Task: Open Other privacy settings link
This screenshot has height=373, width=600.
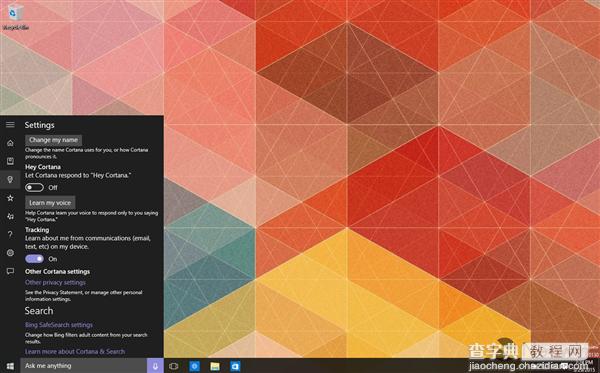Action: [x=55, y=282]
